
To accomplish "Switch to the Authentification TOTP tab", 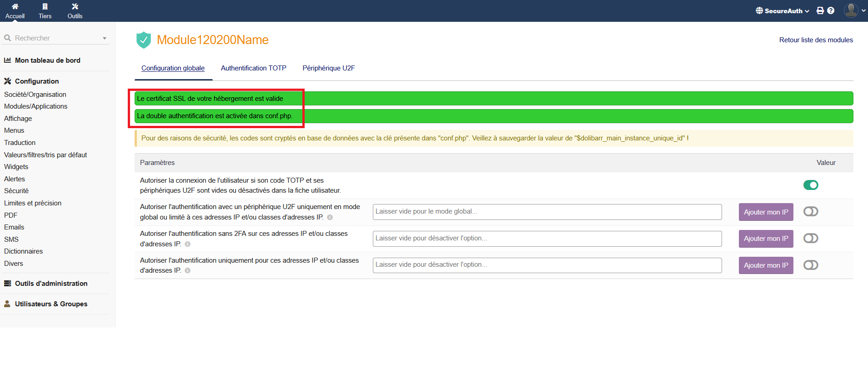I will 253,68.
